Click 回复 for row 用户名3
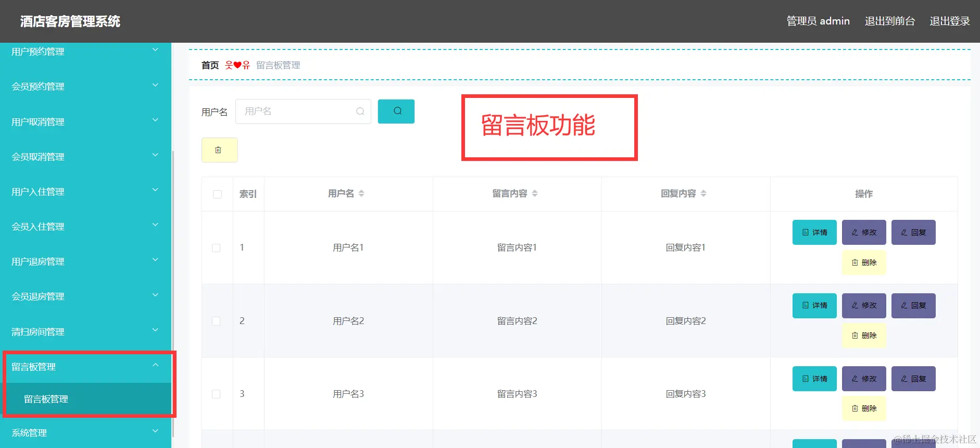980x448 pixels. 913,379
